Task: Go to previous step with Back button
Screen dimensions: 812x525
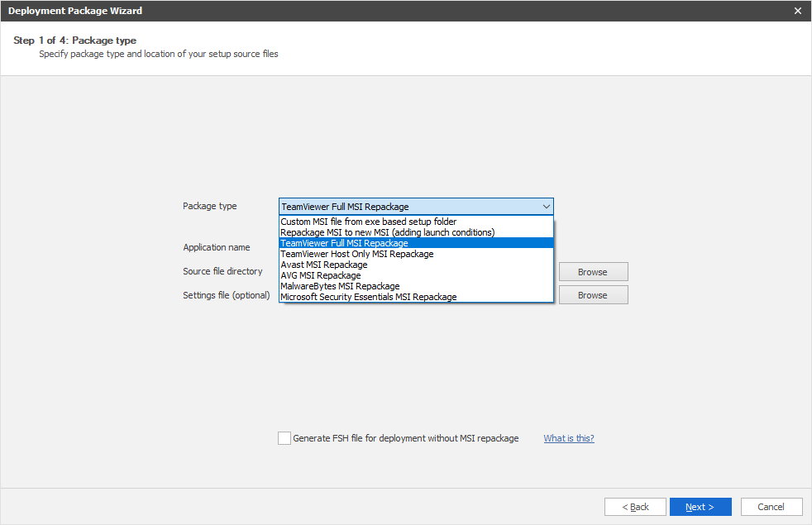Action: (635, 507)
